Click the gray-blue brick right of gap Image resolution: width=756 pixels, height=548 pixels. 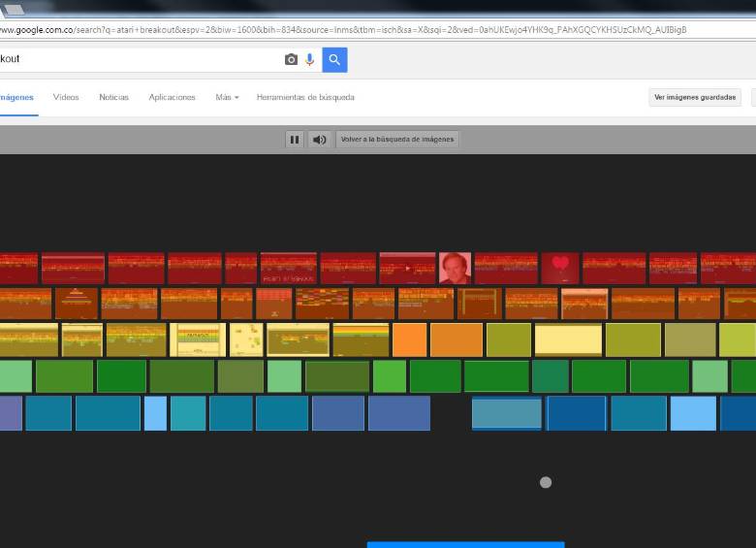tap(507, 413)
